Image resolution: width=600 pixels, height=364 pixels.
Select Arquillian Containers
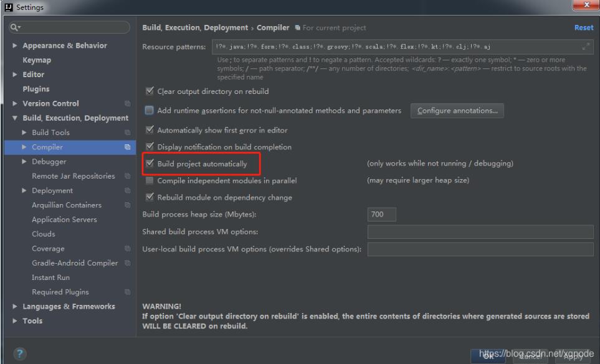click(x=67, y=205)
